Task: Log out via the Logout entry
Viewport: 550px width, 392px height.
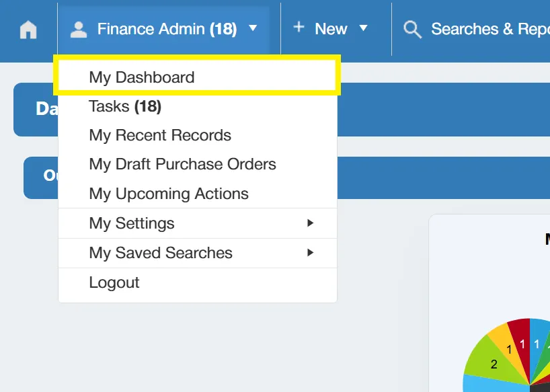Action: (x=198, y=282)
